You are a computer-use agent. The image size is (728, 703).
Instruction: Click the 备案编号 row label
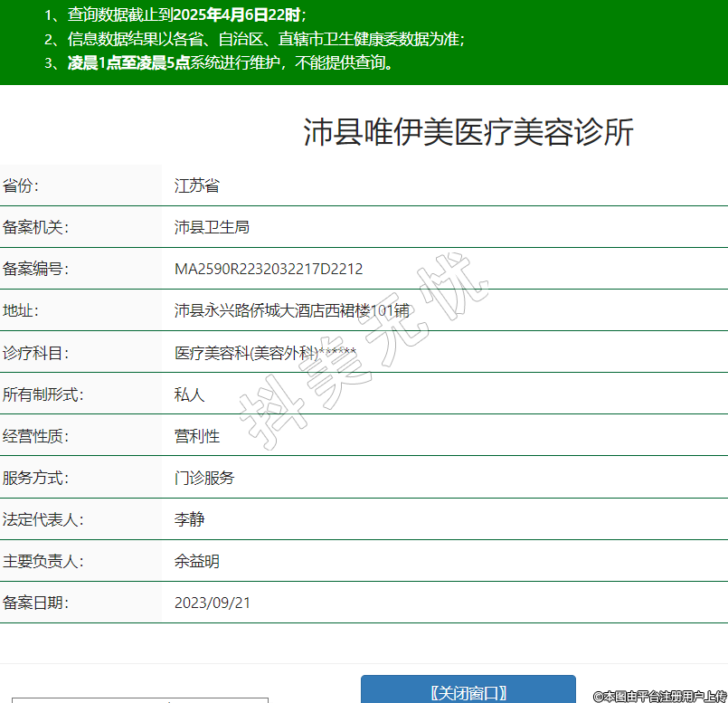[x=36, y=269]
